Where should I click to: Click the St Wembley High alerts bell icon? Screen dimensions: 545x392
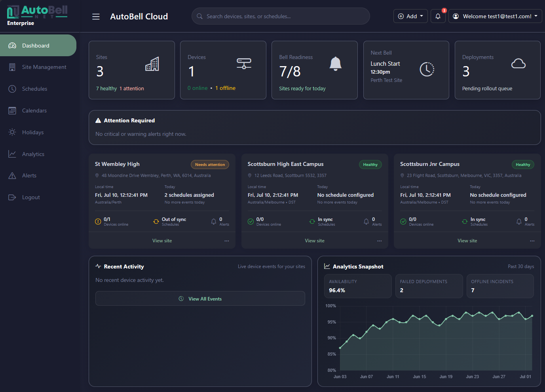coord(214,222)
